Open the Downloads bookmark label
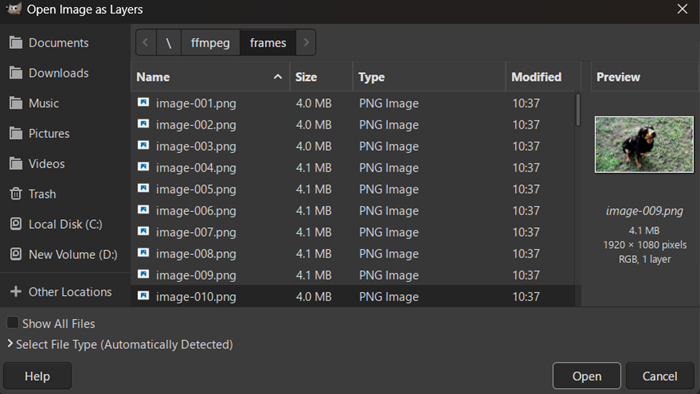Viewport: 700px width, 394px height. coord(58,73)
